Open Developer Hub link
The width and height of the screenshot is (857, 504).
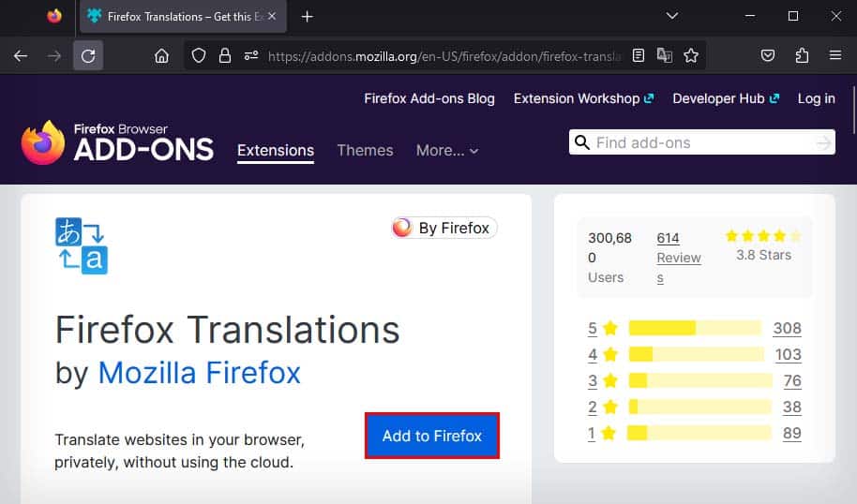pos(726,98)
